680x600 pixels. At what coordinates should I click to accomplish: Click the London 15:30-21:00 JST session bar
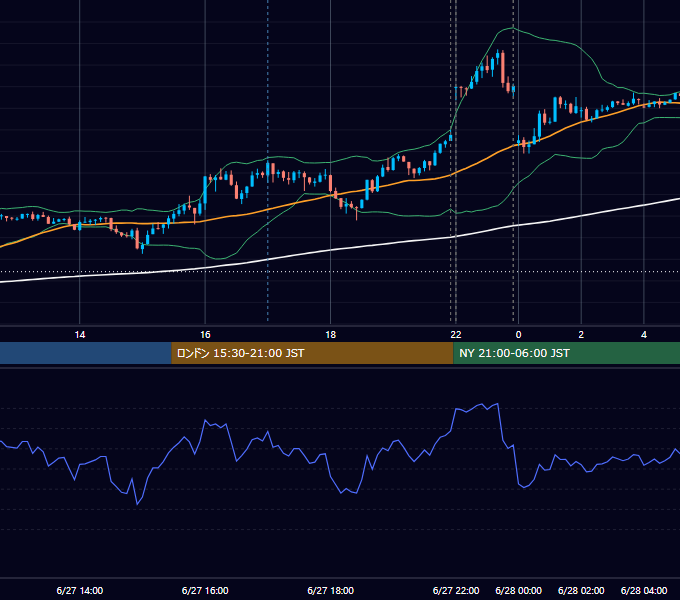tap(312, 353)
